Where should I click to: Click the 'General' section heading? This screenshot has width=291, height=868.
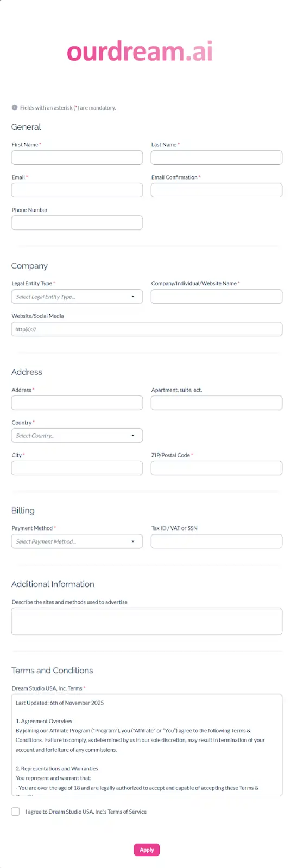click(26, 127)
